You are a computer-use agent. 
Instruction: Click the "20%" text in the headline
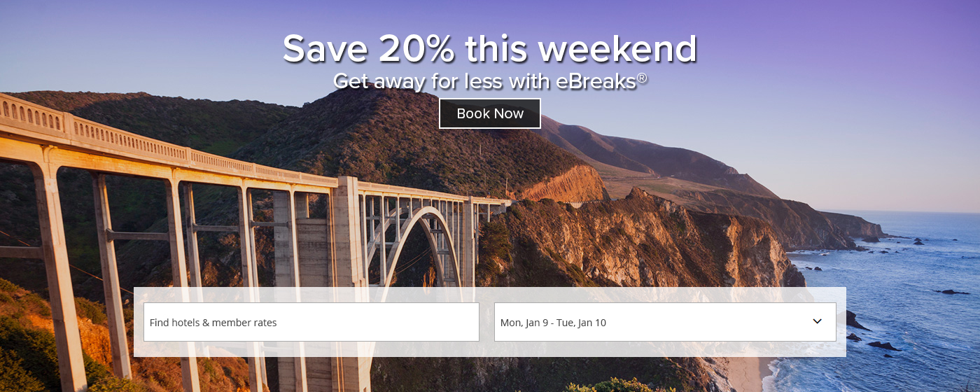[417, 49]
